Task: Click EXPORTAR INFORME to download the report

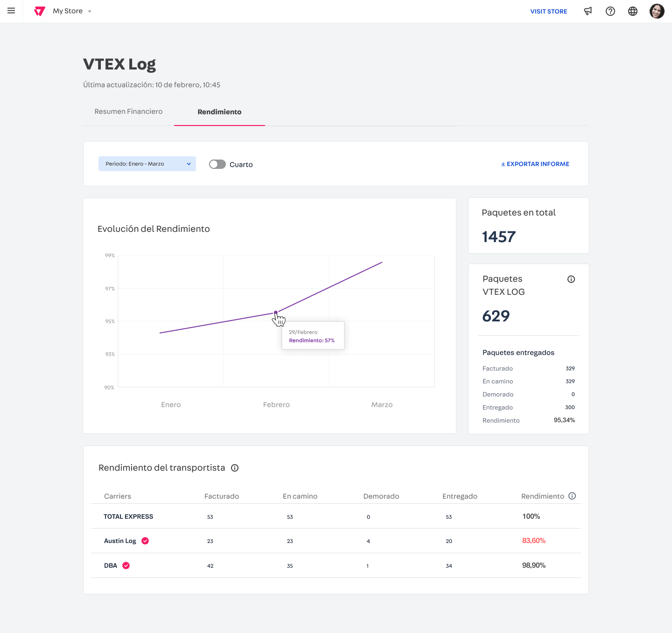Action: (535, 164)
